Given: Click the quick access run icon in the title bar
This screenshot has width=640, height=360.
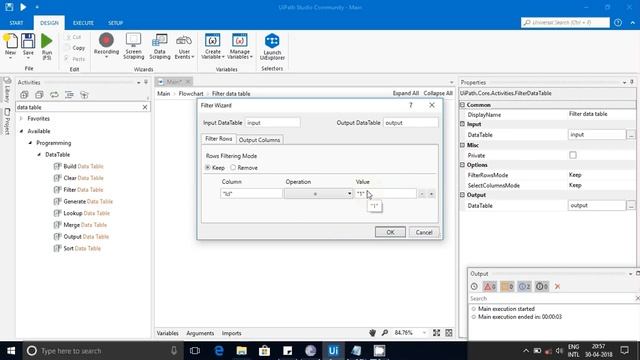Looking at the screenshot, I should (x=23, y=7).
